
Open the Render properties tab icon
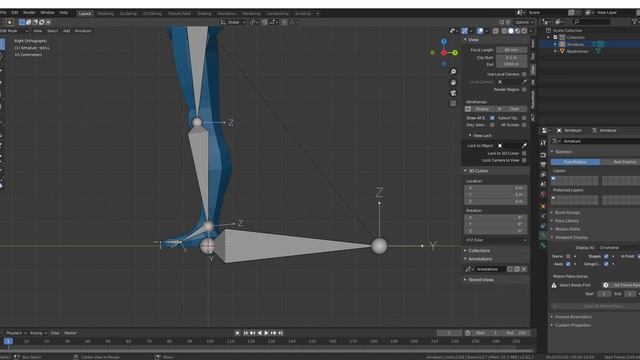[543, 155]
